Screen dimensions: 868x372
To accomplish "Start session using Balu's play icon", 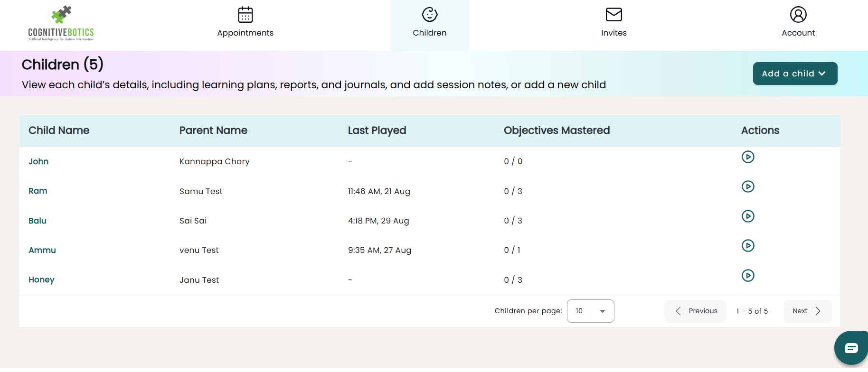I will (748, 216).
